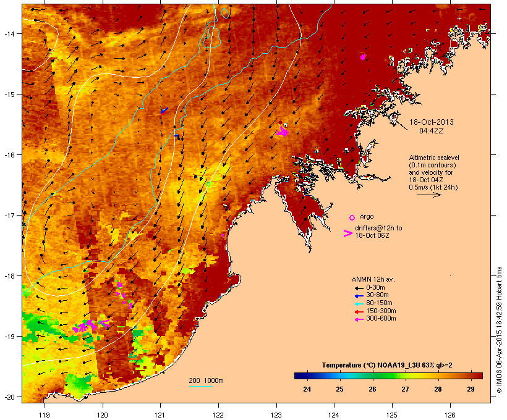Click the black 0-30m legend arrow
Viewport: 507px width, 420px height.
point(359,288)
